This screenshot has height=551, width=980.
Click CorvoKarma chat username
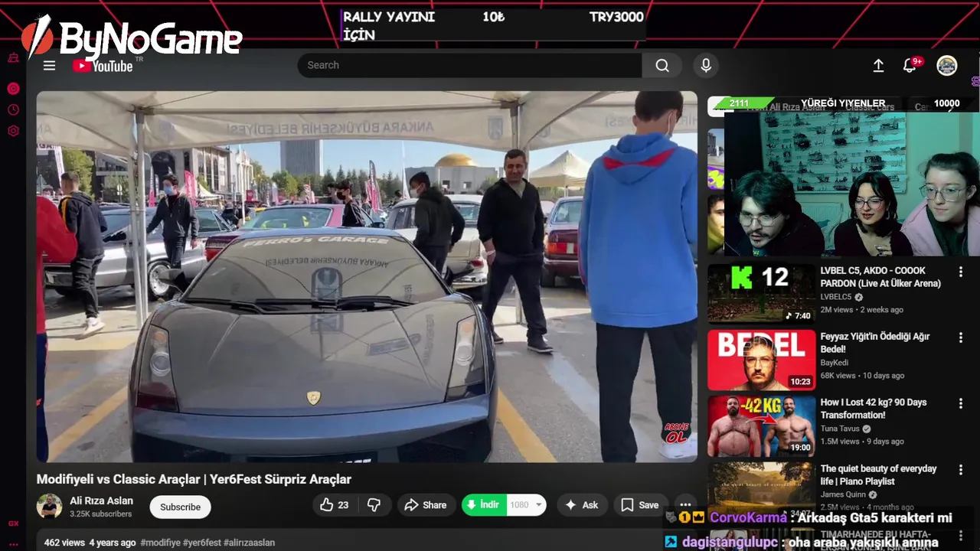click(x=747, y=518)
